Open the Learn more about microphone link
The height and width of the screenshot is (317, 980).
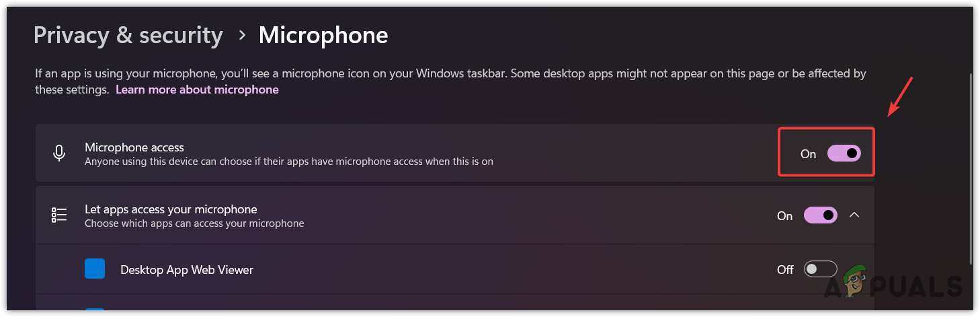tap(197, 90)
